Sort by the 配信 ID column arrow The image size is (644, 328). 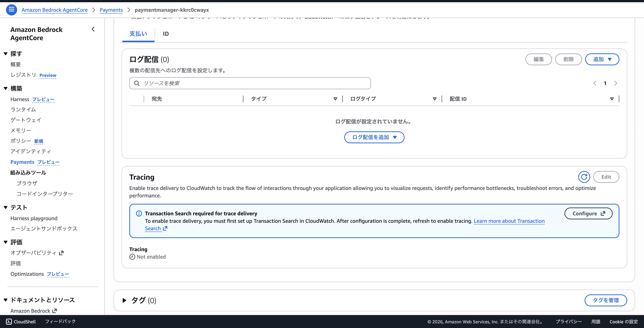pos(612,99)
